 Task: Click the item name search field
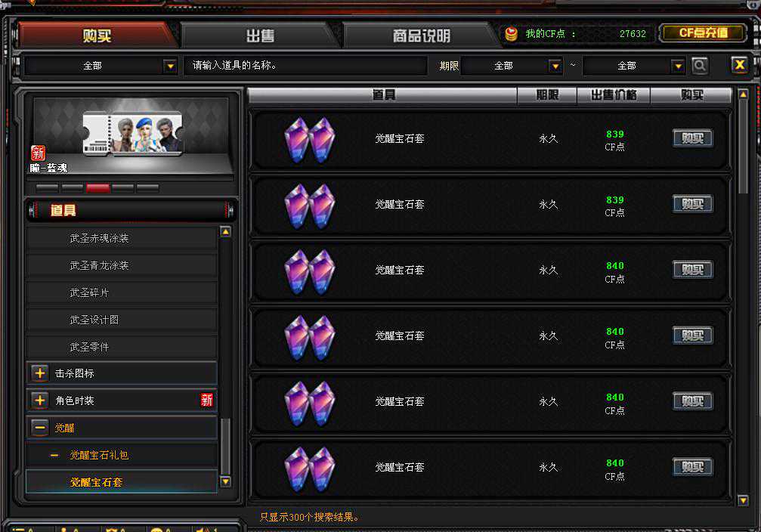[x=305, y=66]
